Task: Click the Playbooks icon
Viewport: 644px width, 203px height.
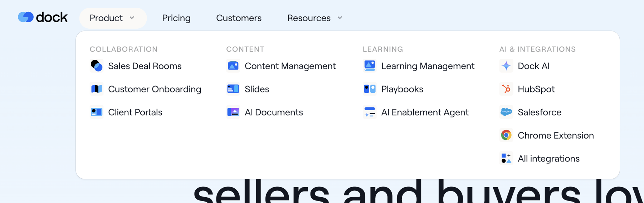Action: [x=370, y=89]
